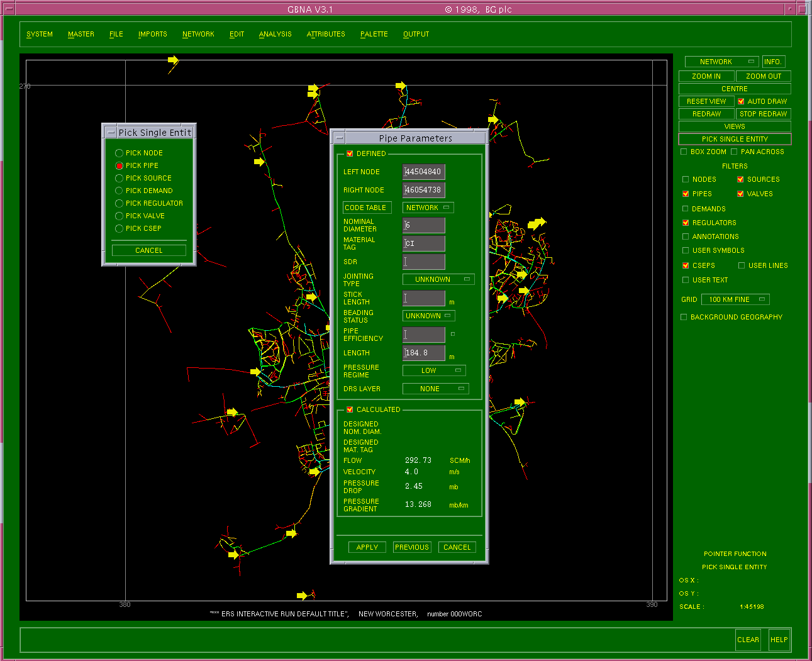Toggle the NODES filter checkbox
The width and height of the screenshot is (812, 661).
[x=686, y=179]
